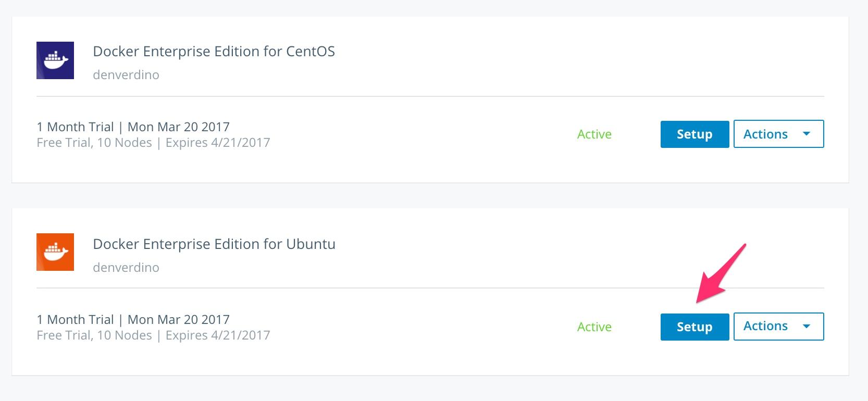Click Setup for the CentOS subscription
This screenshot has width=868, height=401.
click(x=695, y=134)
